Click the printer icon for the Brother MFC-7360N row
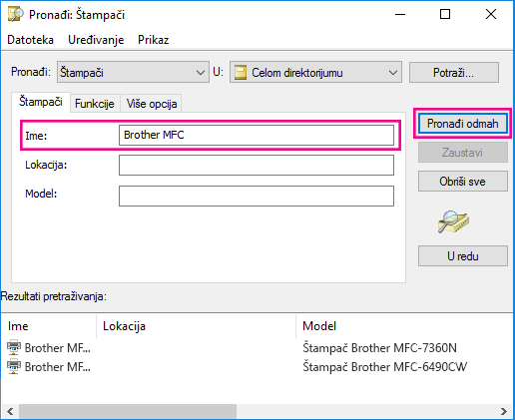This screenshot has width=515, height=420. (x=14, y=348)
